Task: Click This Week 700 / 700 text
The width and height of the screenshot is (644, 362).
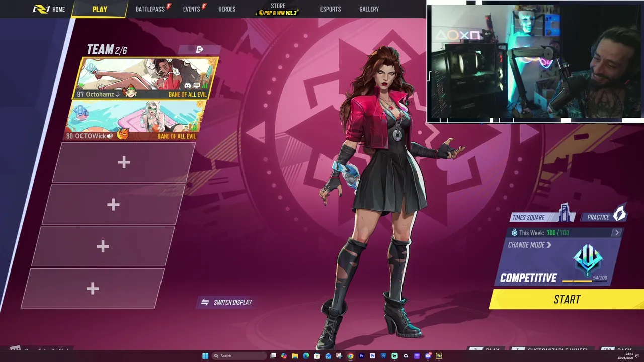Action: click(544, 233)
